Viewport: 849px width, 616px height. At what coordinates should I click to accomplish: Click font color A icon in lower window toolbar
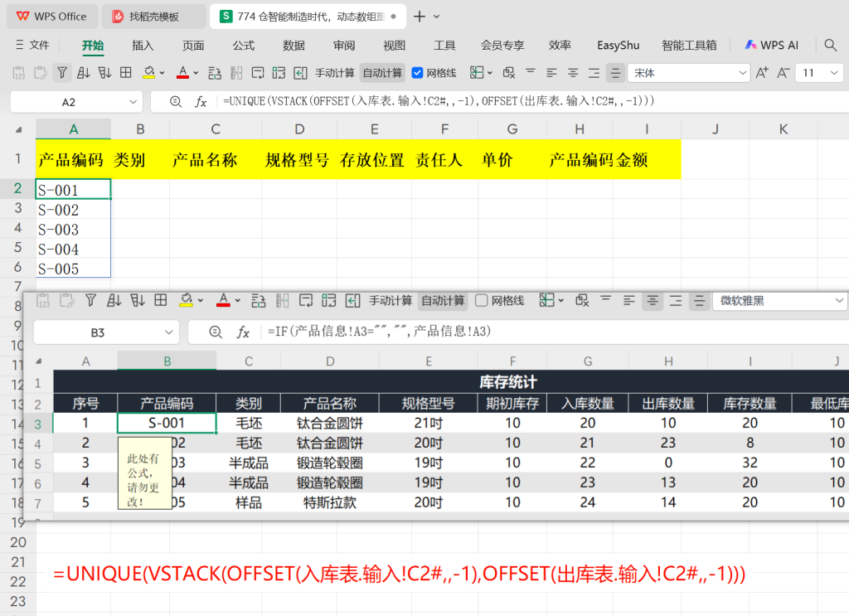(x=223, y=298)
